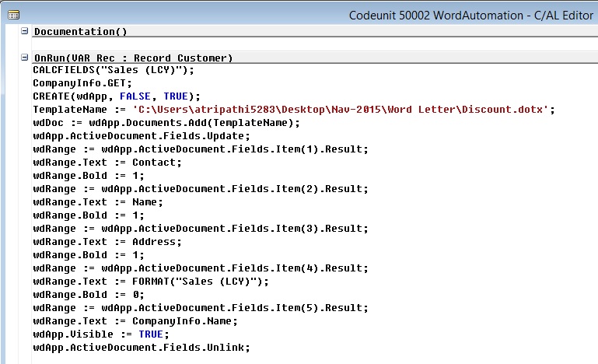This screenshot has height=364, width=598.
Task: Collapse the OnRun trigger section
Action: pos(25,58)
